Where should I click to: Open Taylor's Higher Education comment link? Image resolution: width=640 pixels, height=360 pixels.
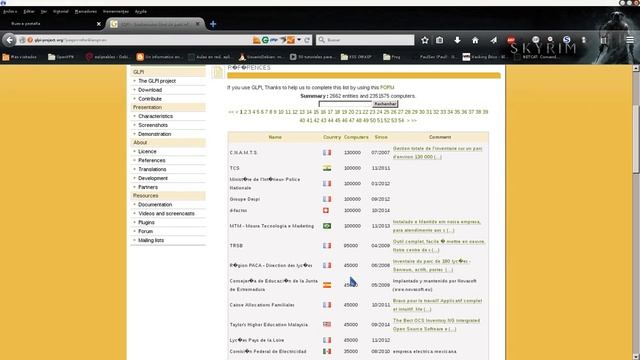click(x=436, y=325)
